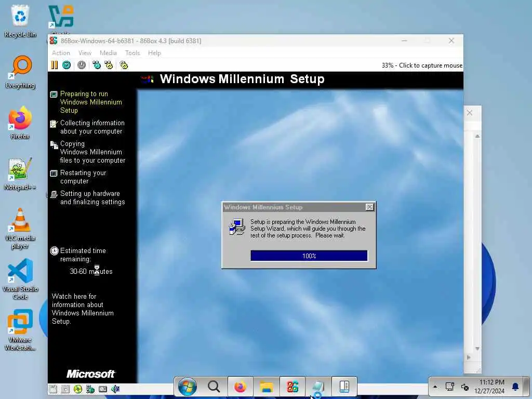Open the notification bell
The width and height of the screenshot is (532, 399).
515,387
